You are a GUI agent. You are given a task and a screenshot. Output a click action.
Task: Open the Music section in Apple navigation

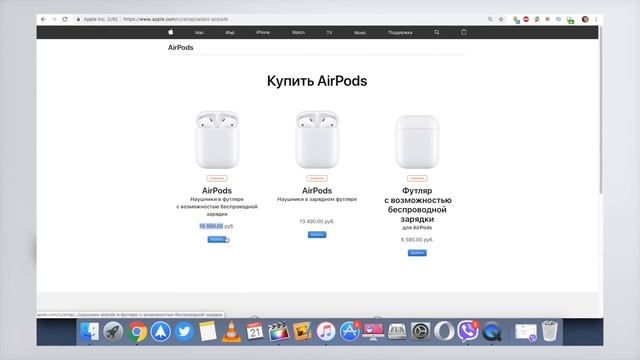click(x=360, y=32)
